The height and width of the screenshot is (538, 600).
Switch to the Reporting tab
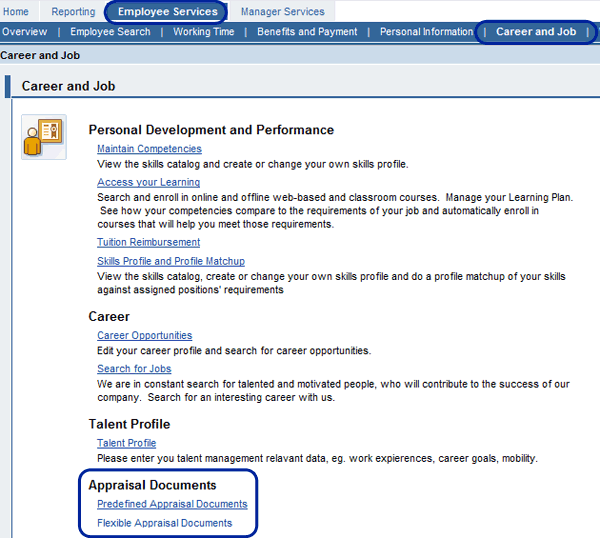coord(73,12)
